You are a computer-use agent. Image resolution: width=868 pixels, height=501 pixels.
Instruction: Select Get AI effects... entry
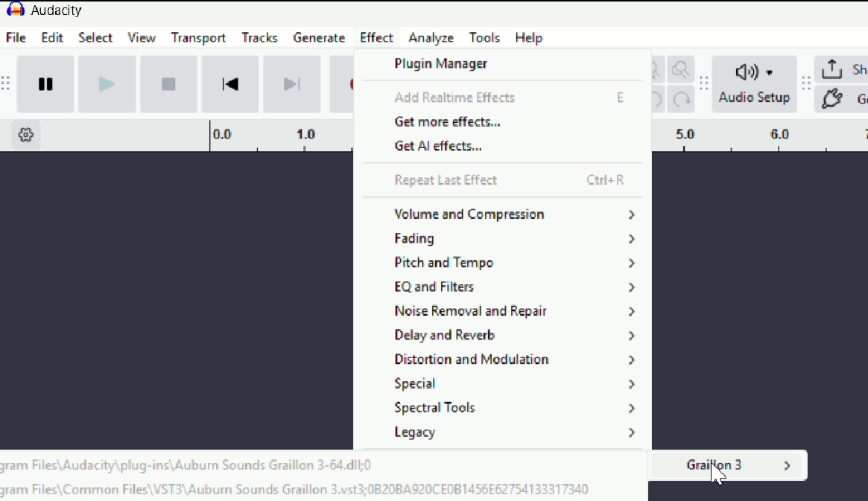[x=502, y=146]
